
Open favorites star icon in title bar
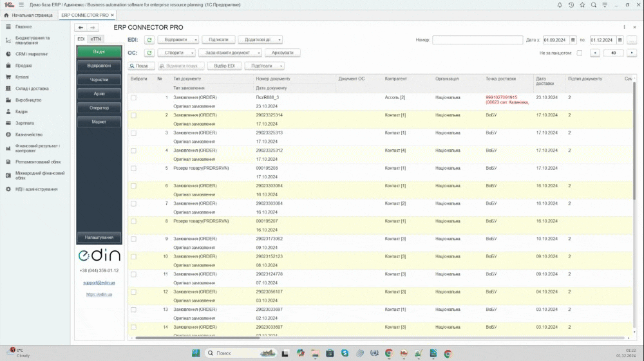582,5
